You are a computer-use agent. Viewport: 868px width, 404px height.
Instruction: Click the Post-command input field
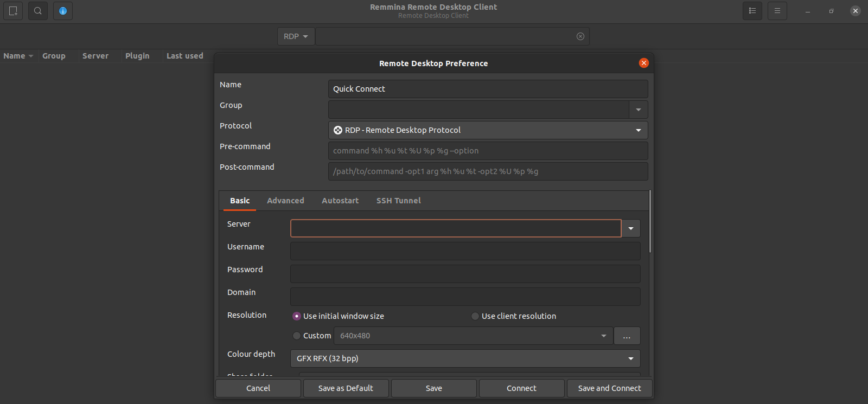pyautogui.click(x=488, y=171)
